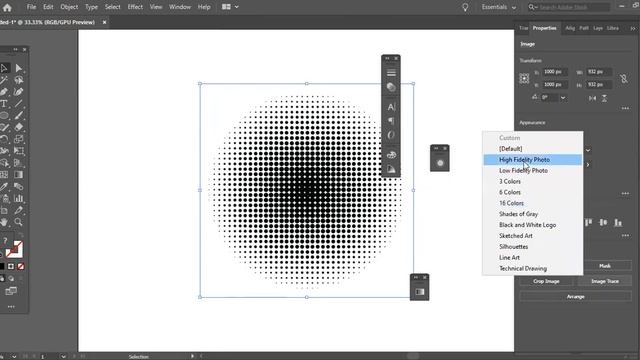
Task: Toggle constrain width and height proportions link
Action: click(x=624, y=78)
